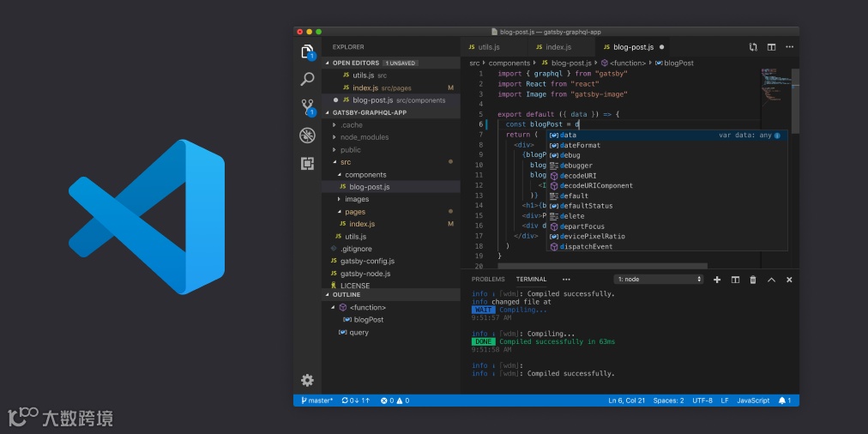Change the LF end-of-line setting

[x=725, y=401]
